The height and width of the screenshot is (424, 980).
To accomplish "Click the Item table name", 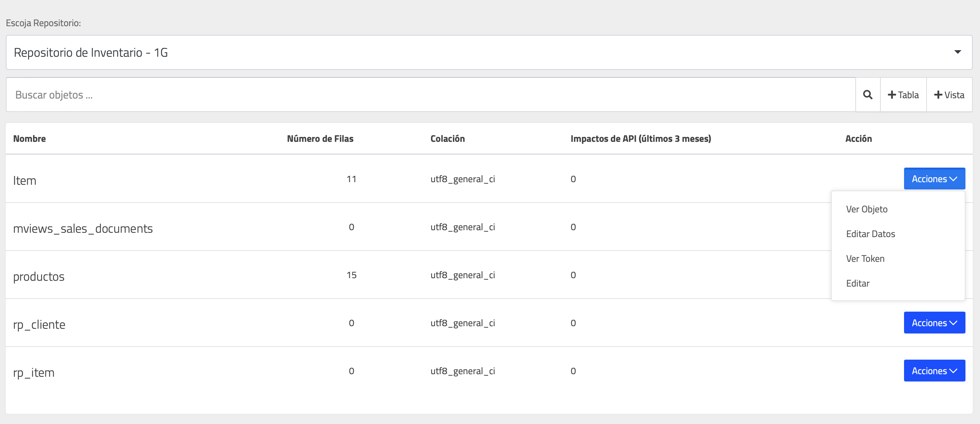I will pyautogui.click(x=25, y=180).
